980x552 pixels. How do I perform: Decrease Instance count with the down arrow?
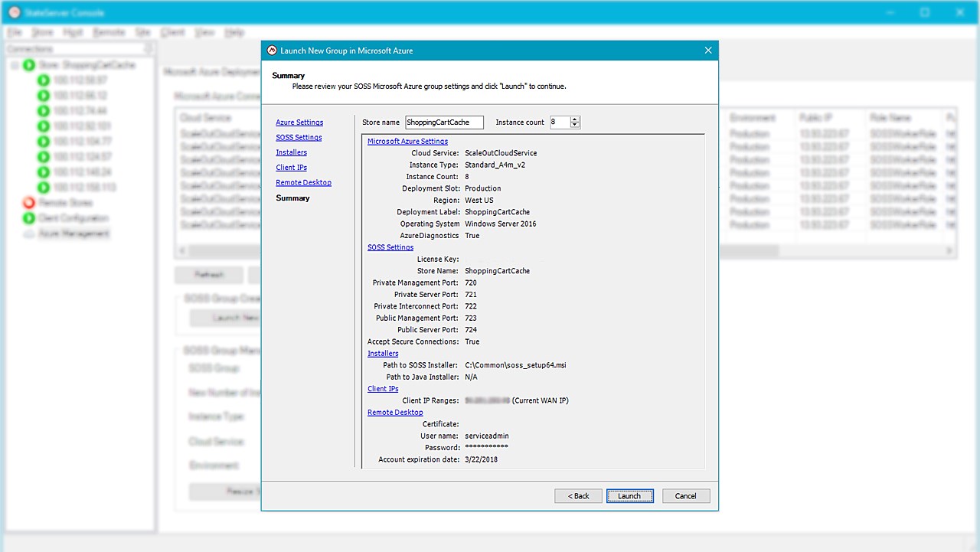click(575, 125)
